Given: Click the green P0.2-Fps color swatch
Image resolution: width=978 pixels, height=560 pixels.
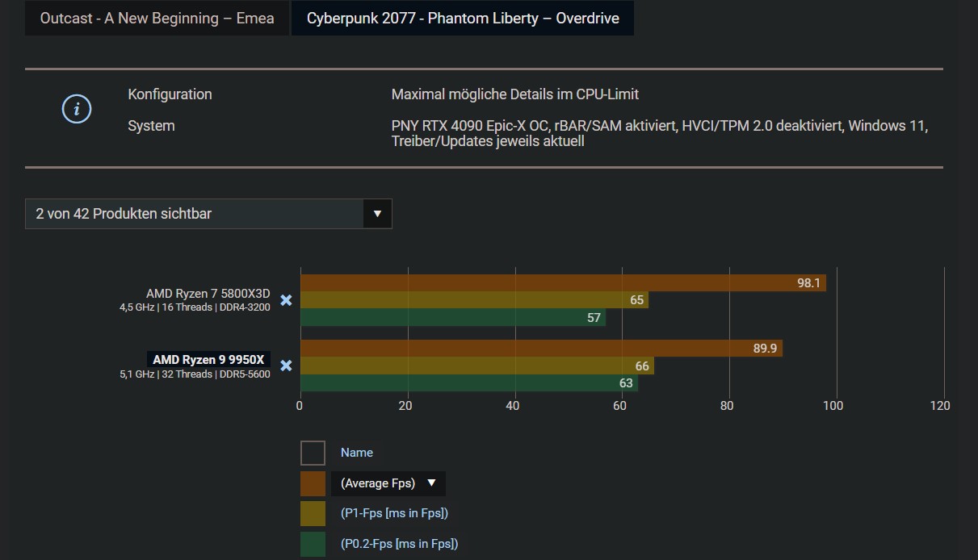Looking at the screenshot, I should point(313,544).
